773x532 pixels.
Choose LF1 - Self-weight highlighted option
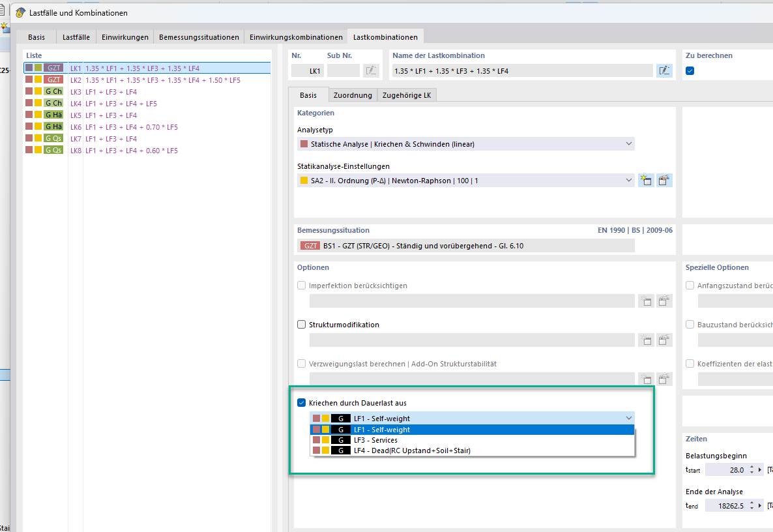coord(473,430)
